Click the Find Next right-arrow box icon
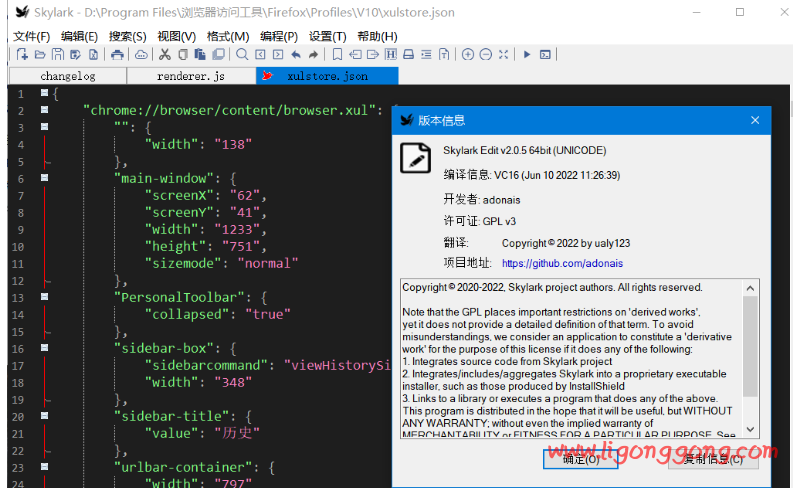 click(x=278, y=55)
